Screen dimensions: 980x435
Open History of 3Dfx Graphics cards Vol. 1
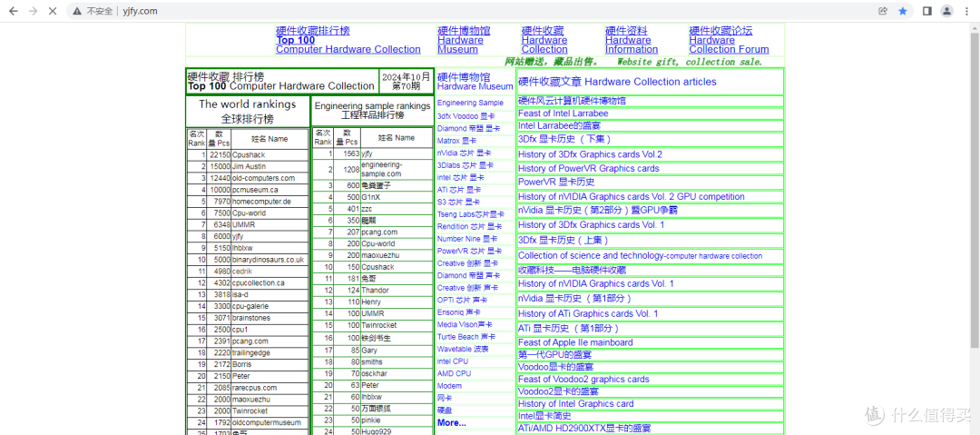pyautogui.click(x=592, y=224)
